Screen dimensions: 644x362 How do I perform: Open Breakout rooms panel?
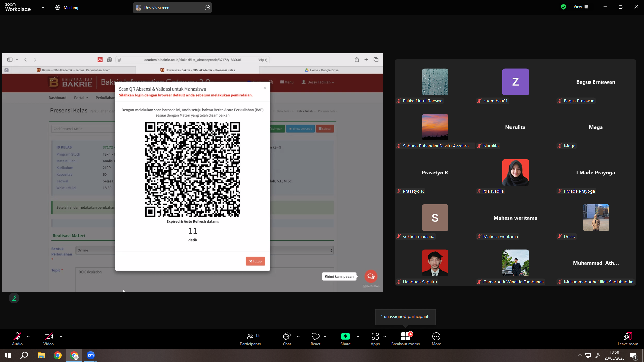coord(406,339)
